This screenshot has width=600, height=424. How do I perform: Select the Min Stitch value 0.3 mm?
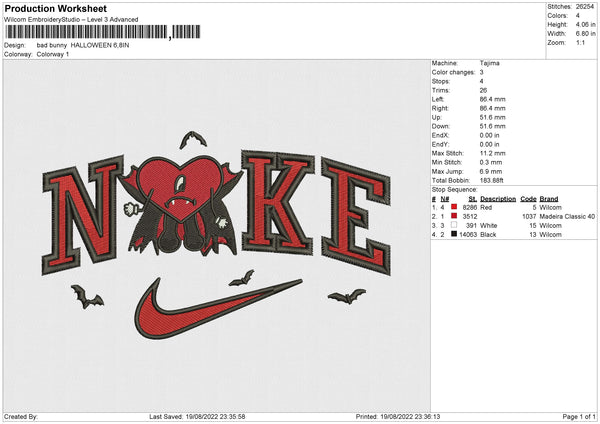(x=491, y=163)
